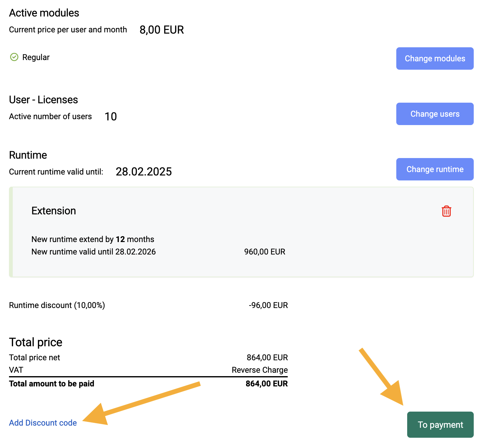
Task: Click the Total price heading
Action: pos(36,342)
